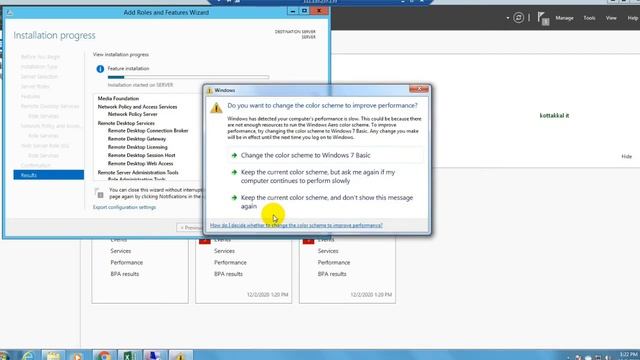Click Export configuration settings link in wizard

(x=124, y=207)
